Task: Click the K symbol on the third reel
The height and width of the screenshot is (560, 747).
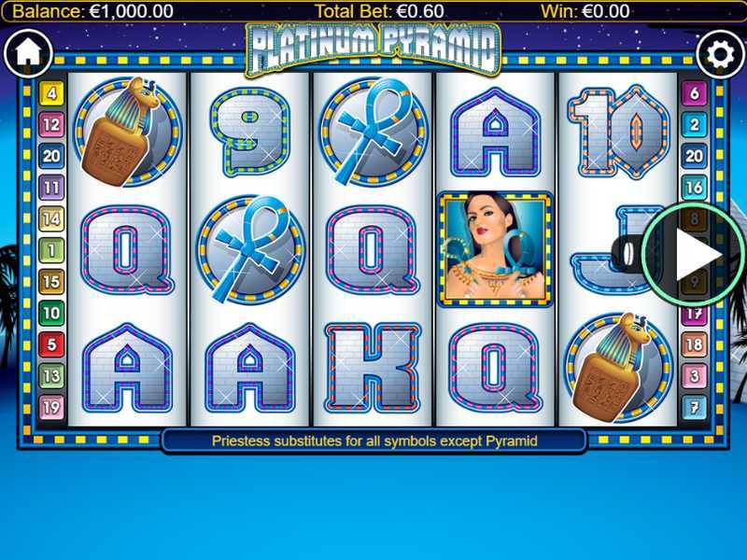Action: pyautogui.click(x=373, y=368)
